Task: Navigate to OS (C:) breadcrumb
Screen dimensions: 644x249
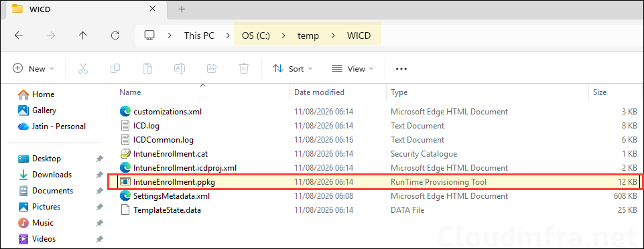Action: coord(256,35)
